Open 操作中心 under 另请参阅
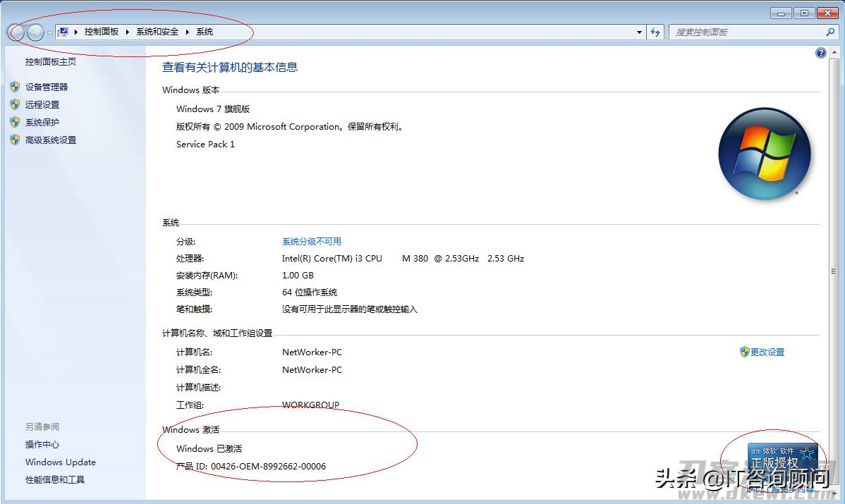The height and width of the screenshot is (504, 845). tap(42, 444)
